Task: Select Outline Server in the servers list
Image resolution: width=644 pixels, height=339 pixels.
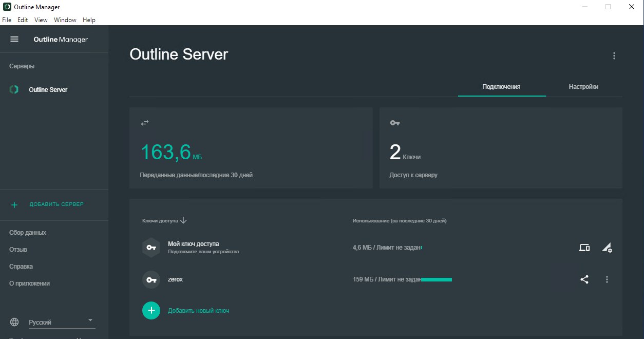Action: (48, 90)
